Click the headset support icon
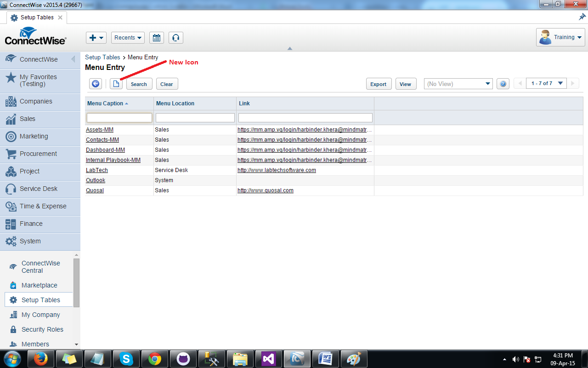Viewport: 588px width, 368px height. [176, 38]
